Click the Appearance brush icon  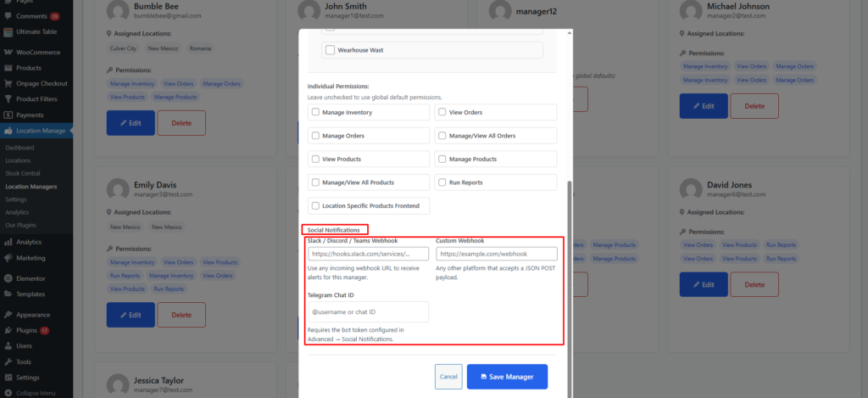click(x=8, y=314)
